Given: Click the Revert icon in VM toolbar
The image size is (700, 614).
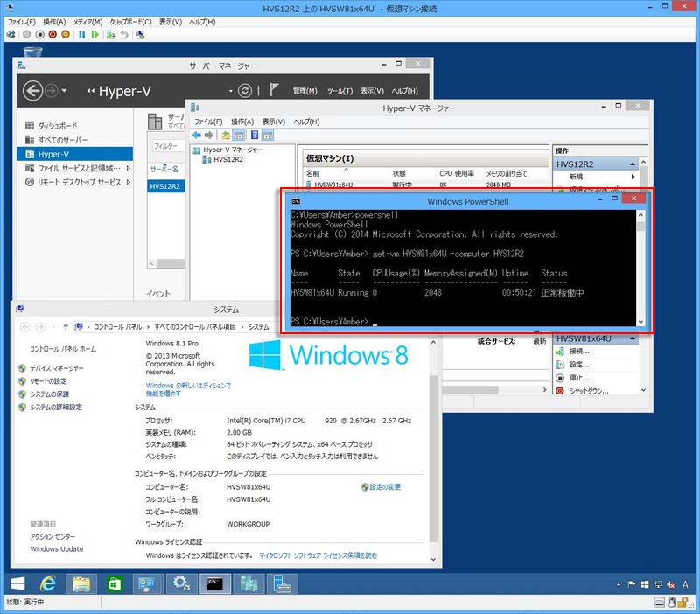Looking at the screenshot, I should pyautogui.click(x=124, y=34).
